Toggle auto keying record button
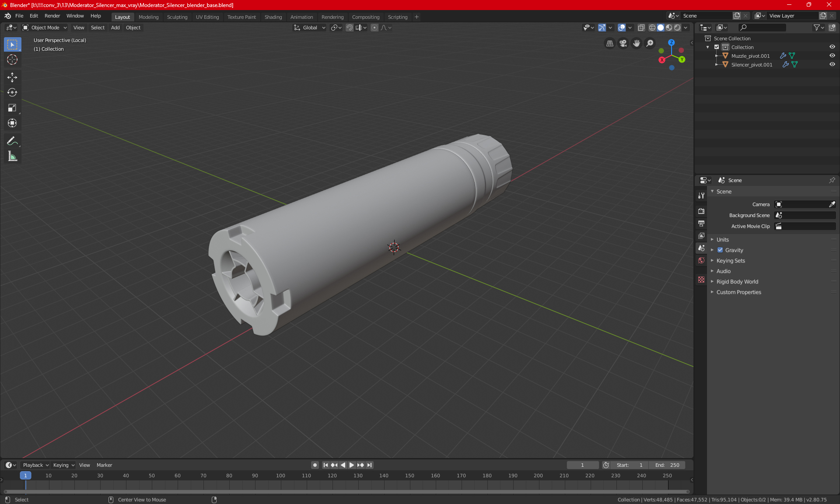 315,465
